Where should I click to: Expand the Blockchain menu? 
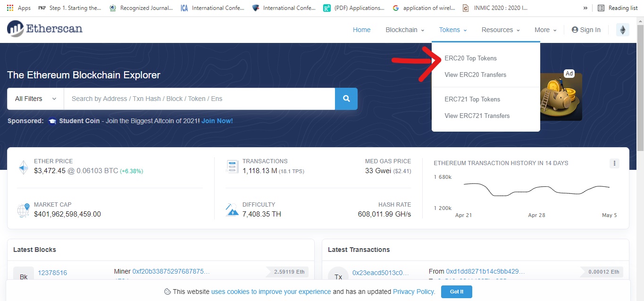coord(405,30)
